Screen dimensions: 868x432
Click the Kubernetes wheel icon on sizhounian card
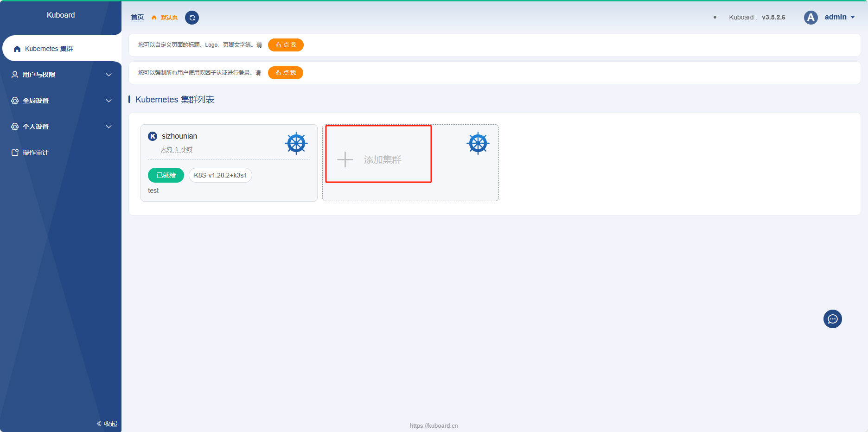click(x=296, y=143)
